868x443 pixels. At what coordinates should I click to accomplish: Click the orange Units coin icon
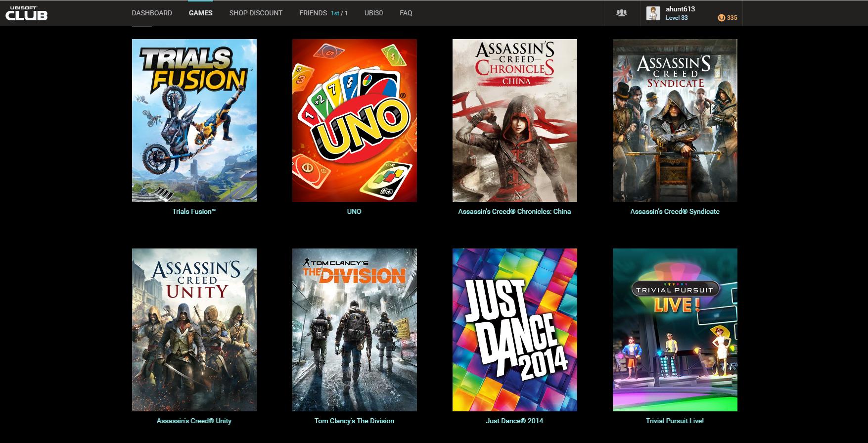721,18
